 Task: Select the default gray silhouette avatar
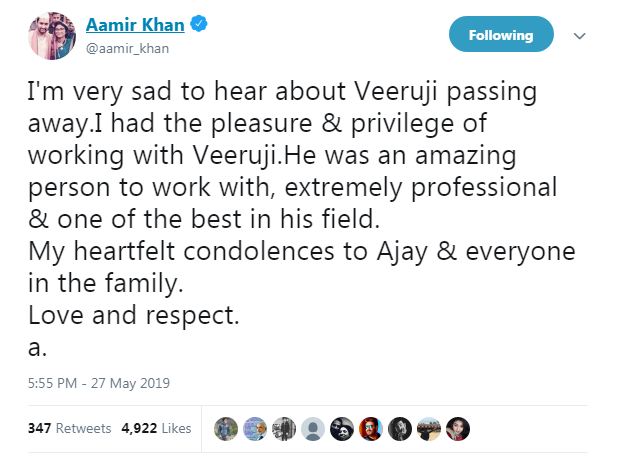coord(313,428)
